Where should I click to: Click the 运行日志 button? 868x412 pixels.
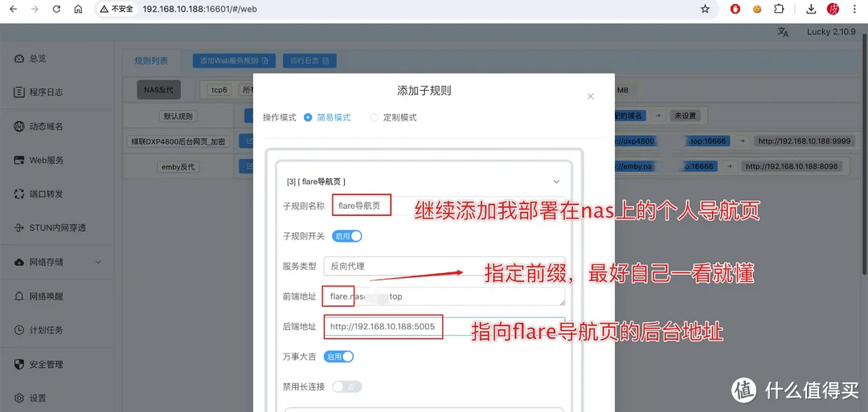[309, 61]
